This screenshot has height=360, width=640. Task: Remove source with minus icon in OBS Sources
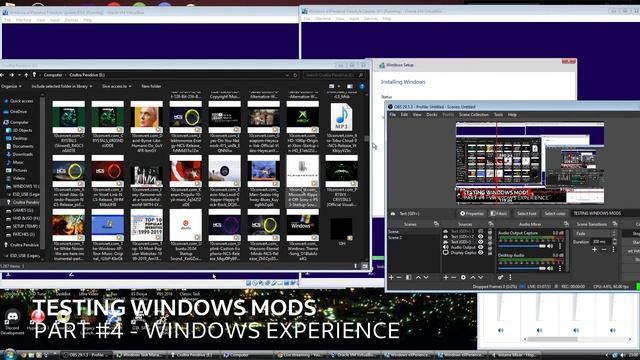(453, 278)
